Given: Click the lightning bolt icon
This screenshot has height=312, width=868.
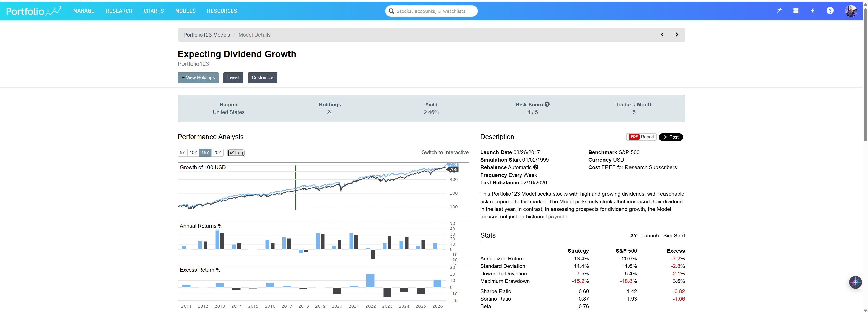Looking at the screenshot, I should [x=812, y=11].
